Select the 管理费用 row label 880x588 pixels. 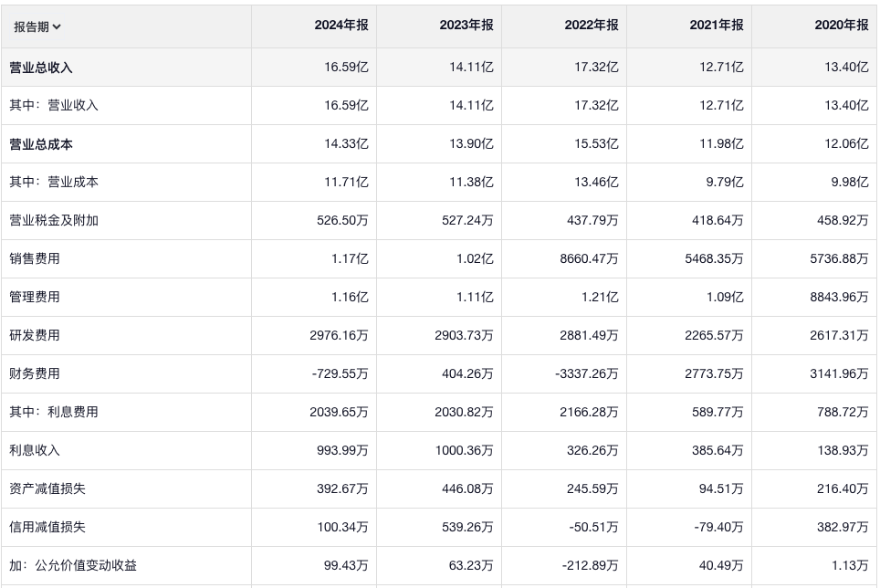coord(35,298)
